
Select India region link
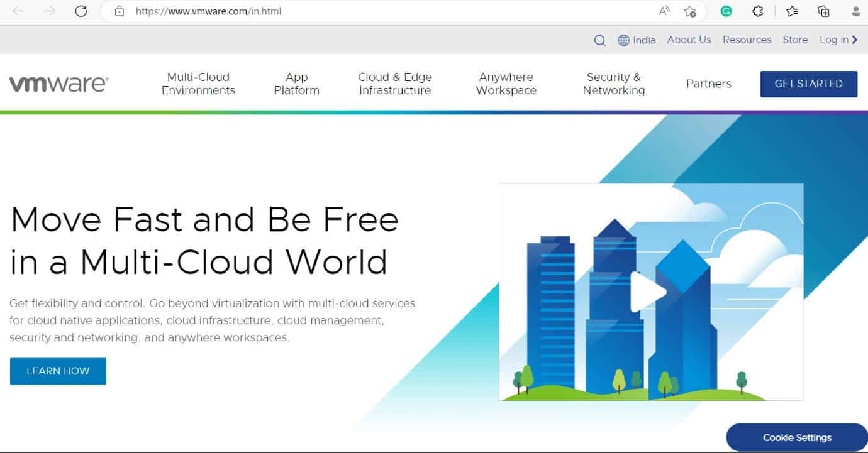pyautogui.click(x=644, y=40)
